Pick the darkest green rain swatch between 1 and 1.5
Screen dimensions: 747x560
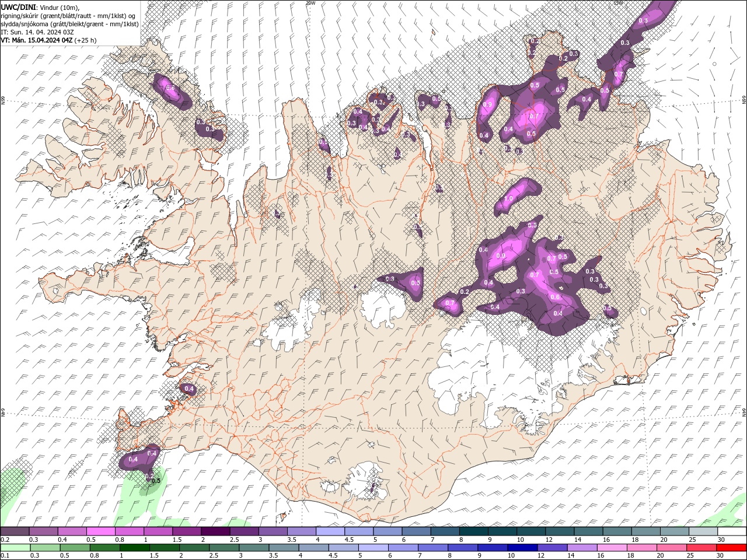pyautogui.click(x=134, y=548)
